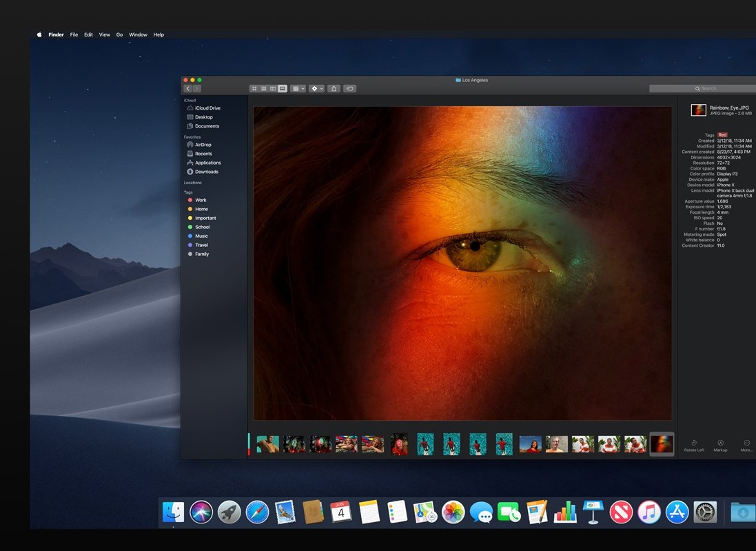Open FaceTime from the Dock
756x551 pixels.
[x=509, y=512]
